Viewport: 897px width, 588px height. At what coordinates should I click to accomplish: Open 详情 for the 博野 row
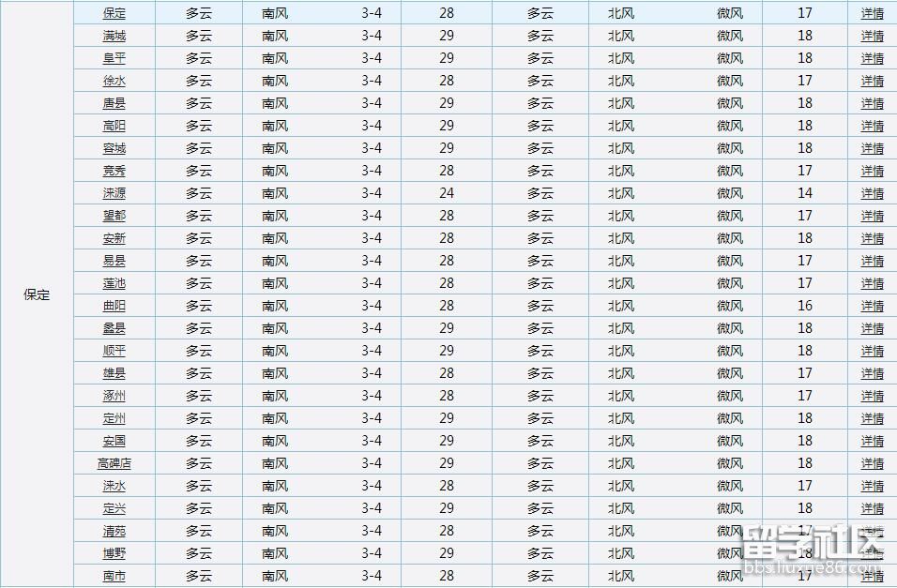(872, 553)
